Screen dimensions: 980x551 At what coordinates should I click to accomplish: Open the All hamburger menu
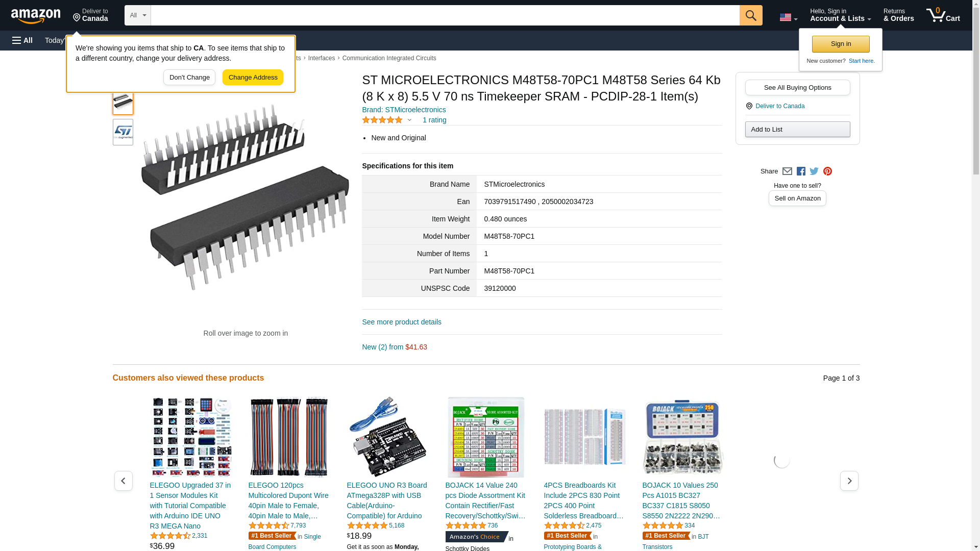tap(22, 40)
